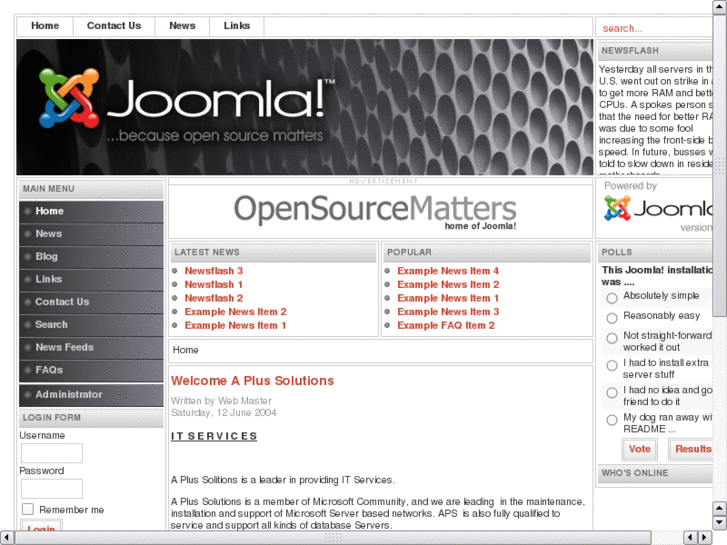
Task: Open Example News Item 2 under Popular
Action: pos(448,284)
